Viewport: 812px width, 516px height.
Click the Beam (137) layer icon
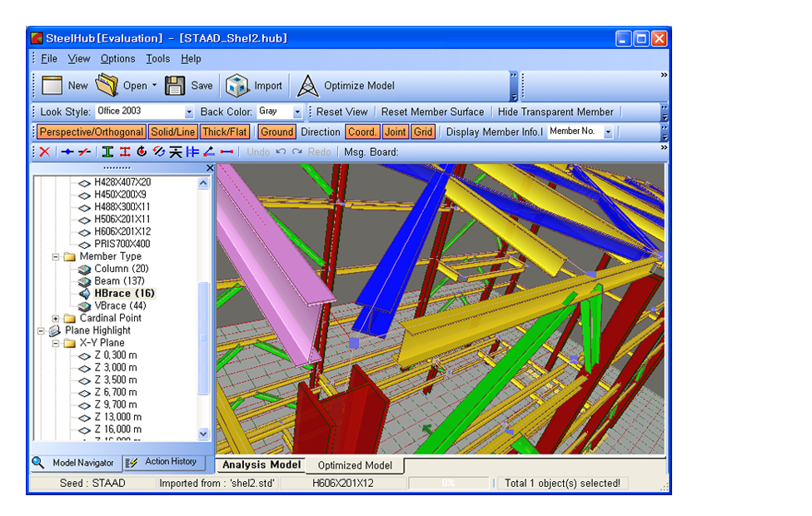click(84, 281)
